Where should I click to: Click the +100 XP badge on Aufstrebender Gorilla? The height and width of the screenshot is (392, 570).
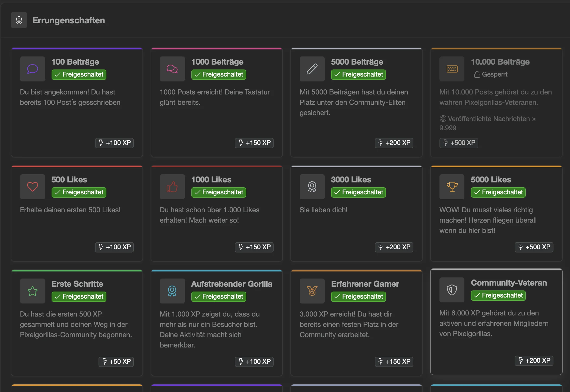(x=254, y=362)
